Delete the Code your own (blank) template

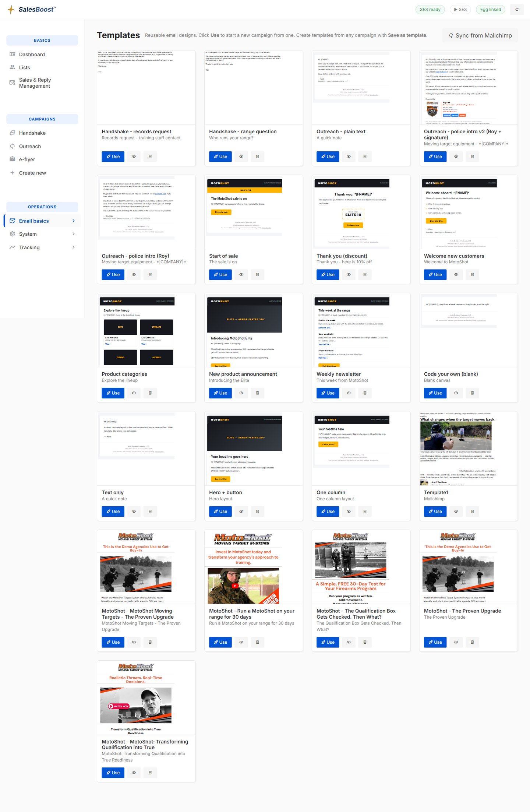coord(473,393)
